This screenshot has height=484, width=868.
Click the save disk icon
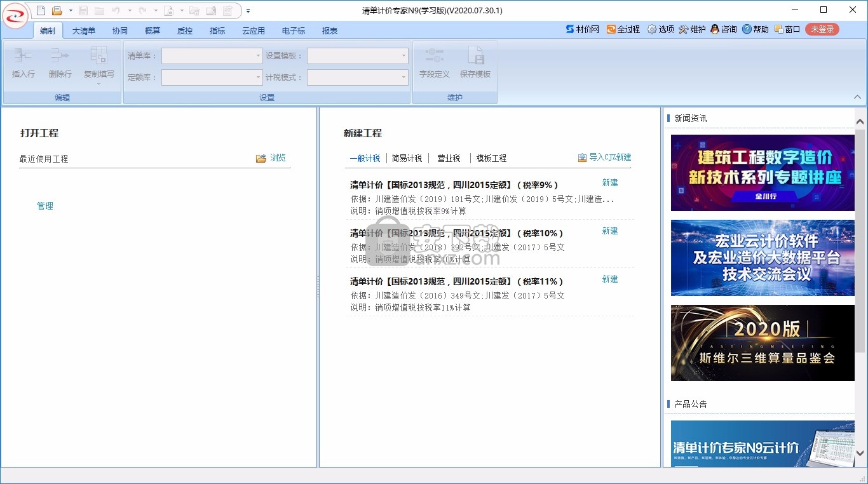(83, 11)
